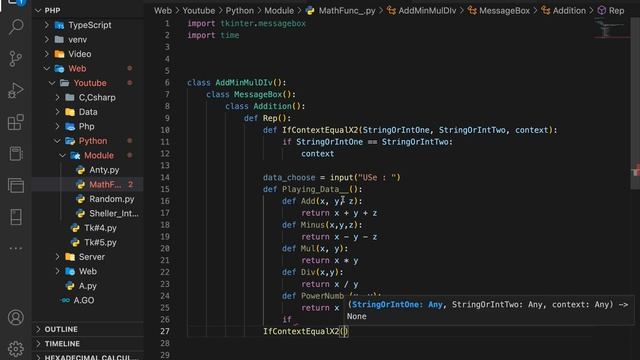Click the Web breadcrumb segment
640x360 pixels.
(x=162, y=11)
